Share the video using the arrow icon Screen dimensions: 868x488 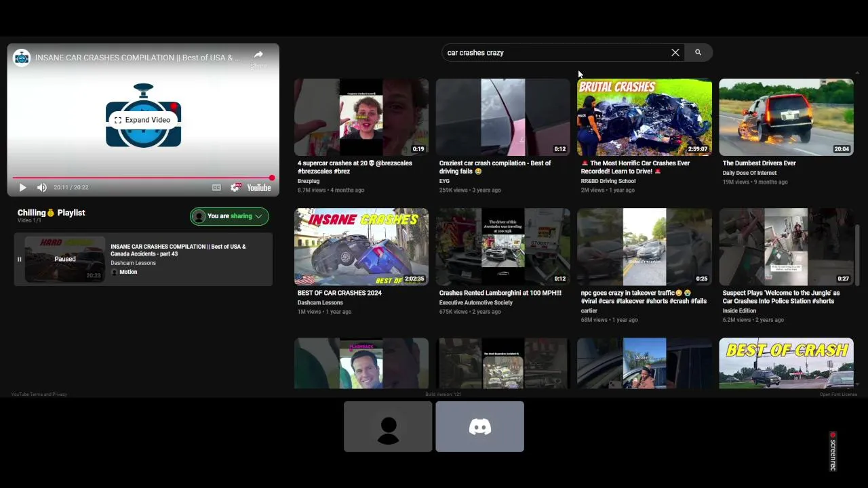(258, 55)
